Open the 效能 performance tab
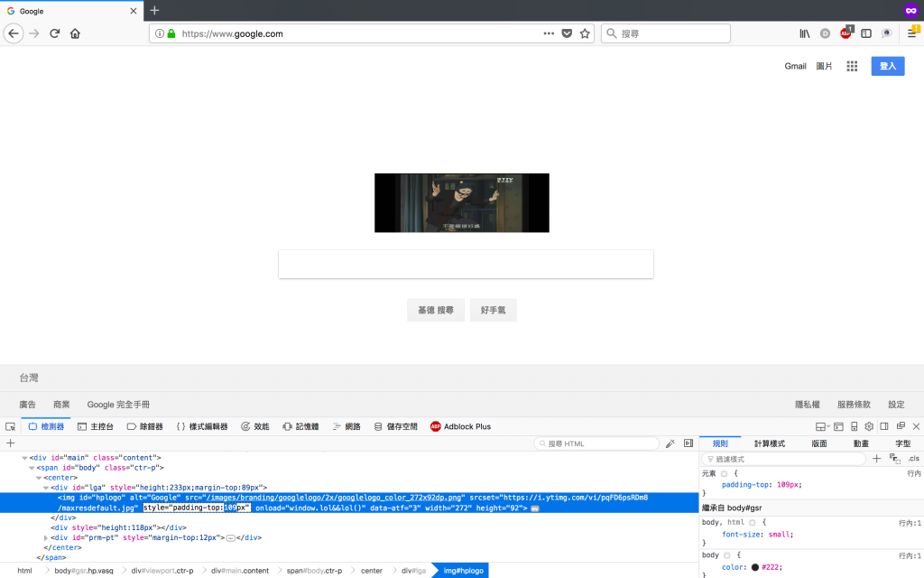The image size is (924, 578). [255, 426]
